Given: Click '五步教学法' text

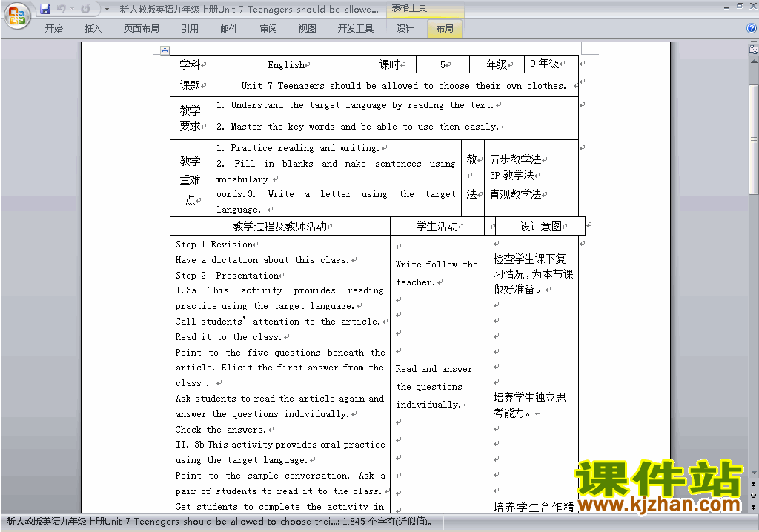Looking at the screenshot, I should (x=516, y=159).
